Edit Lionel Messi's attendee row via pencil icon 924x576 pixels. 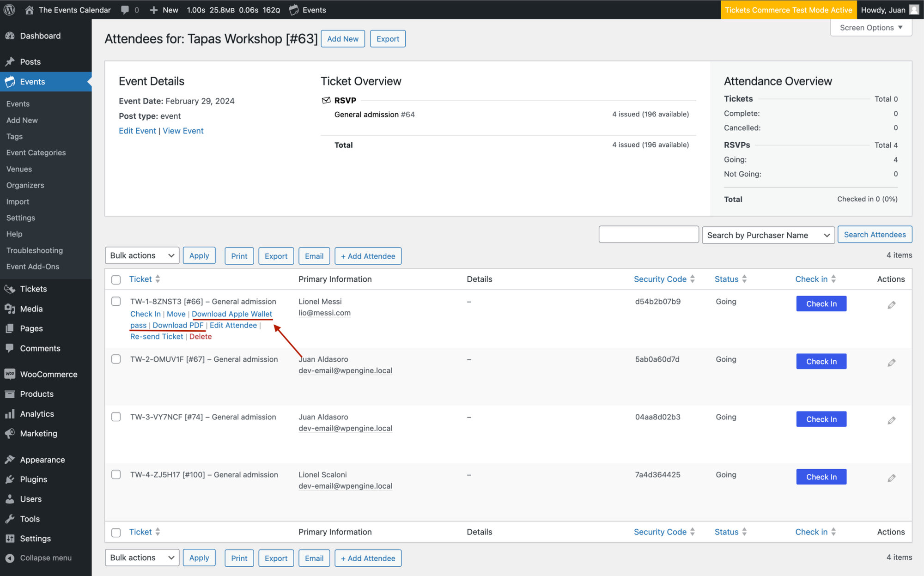(x=891, y=304)
